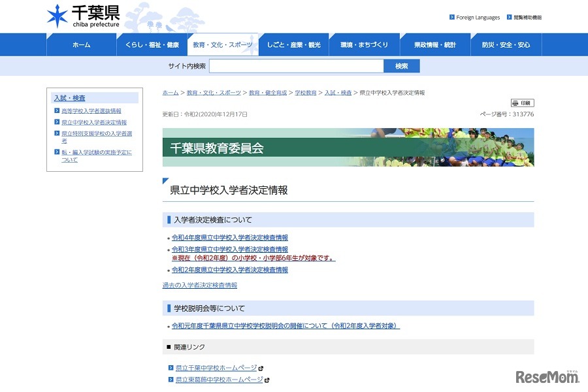Switch to the 防災・安全・安心 tab

[506, 45]
